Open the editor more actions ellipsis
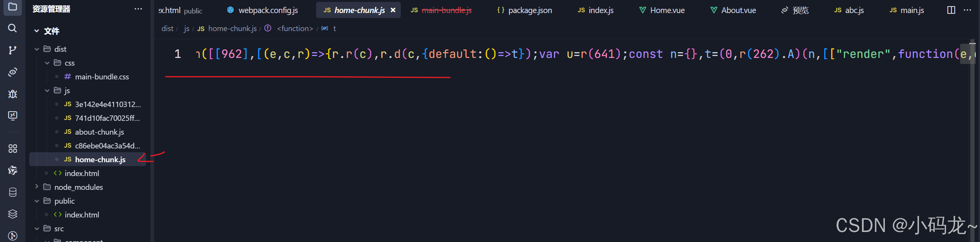 [x=967, y=10]
